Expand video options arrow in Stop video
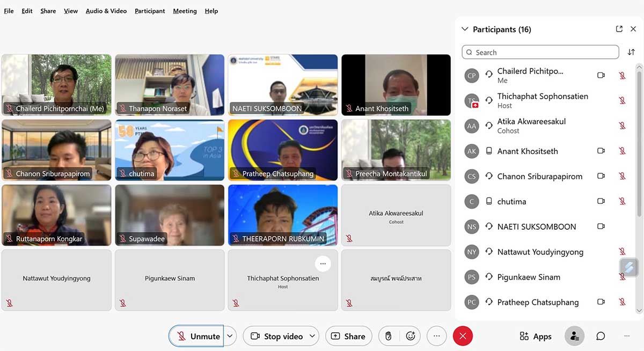The width and height of the screenshot is (644, 351). coord(311,336)
